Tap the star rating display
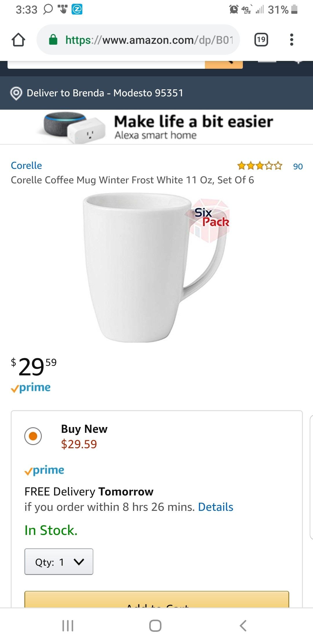313x644 pixels. pyautogui.click(x=259, y=166)
